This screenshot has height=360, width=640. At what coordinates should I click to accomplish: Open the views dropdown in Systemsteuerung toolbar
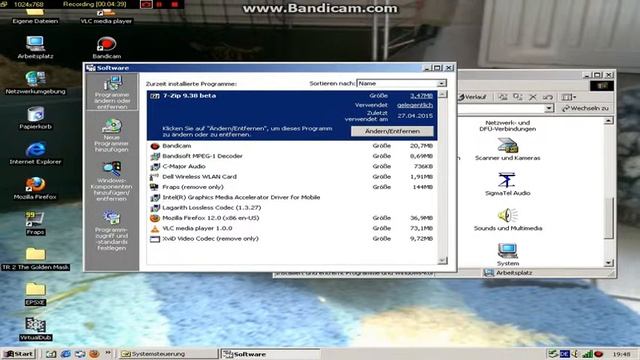[568, 97]
